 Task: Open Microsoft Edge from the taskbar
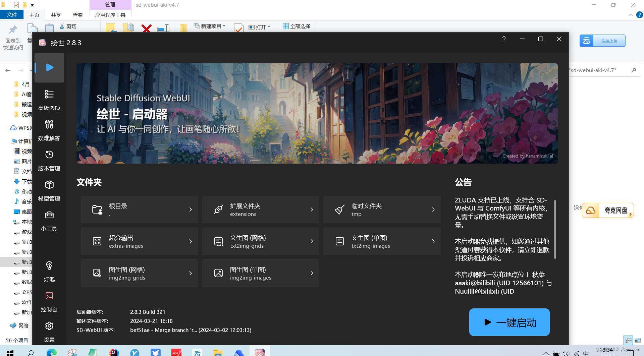pyautogui.click(x=51, y=352)
